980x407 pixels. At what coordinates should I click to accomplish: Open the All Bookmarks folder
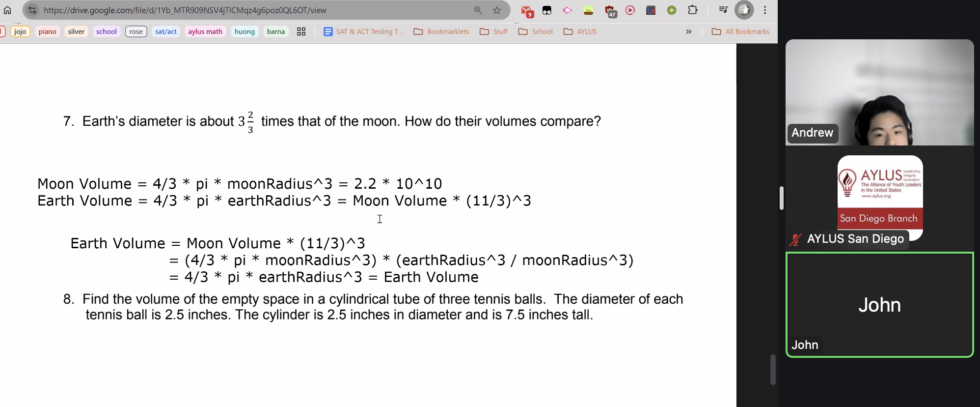(x=740, y=31)
